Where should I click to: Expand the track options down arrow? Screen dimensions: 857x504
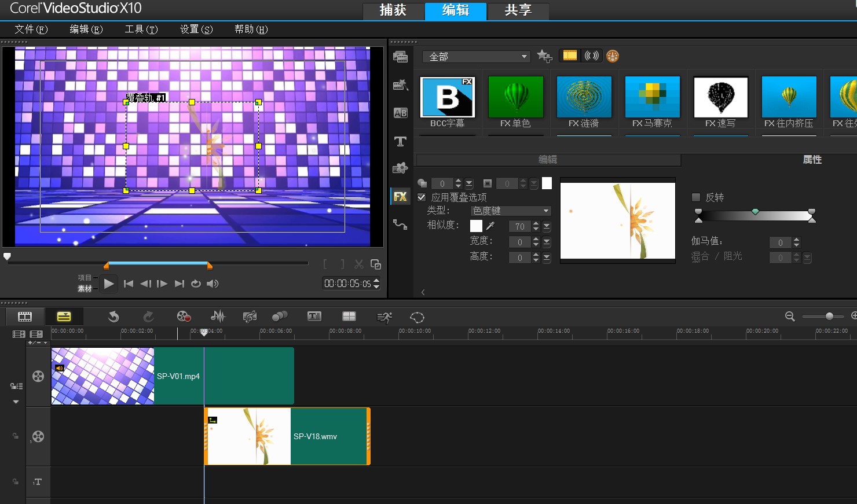coord(16,402)
